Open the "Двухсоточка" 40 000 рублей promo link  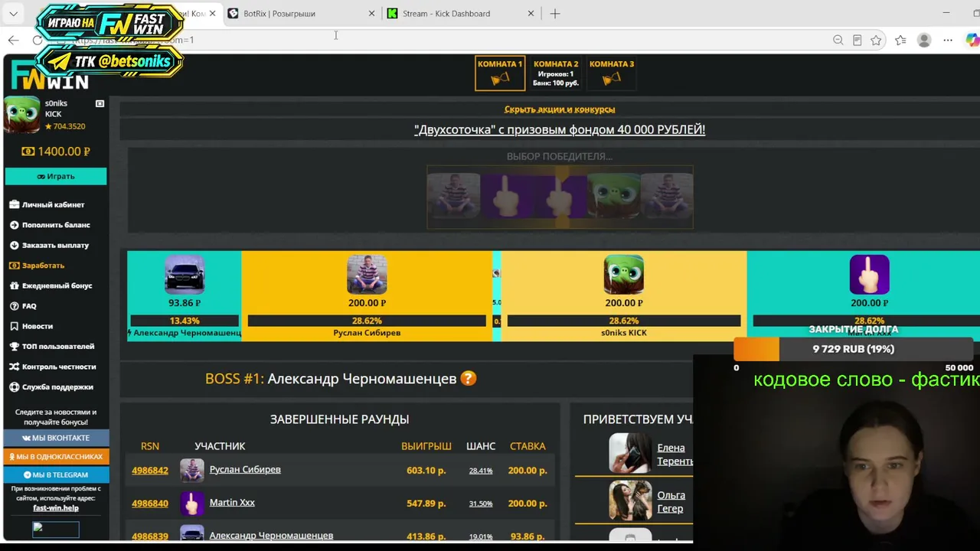click(560, 129)
